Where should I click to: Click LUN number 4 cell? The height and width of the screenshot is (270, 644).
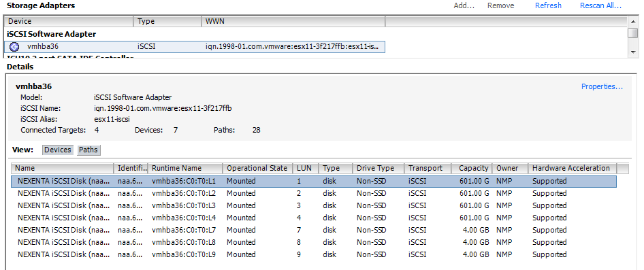[299, 218]
